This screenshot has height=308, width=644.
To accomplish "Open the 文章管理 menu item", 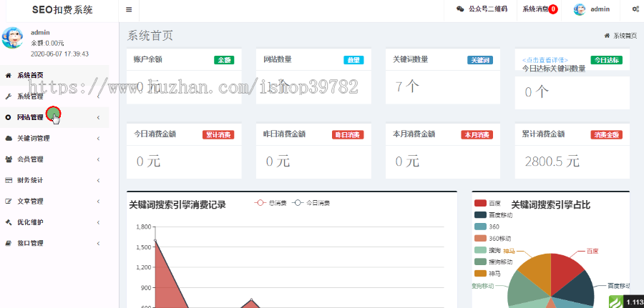I will [30, 201].
